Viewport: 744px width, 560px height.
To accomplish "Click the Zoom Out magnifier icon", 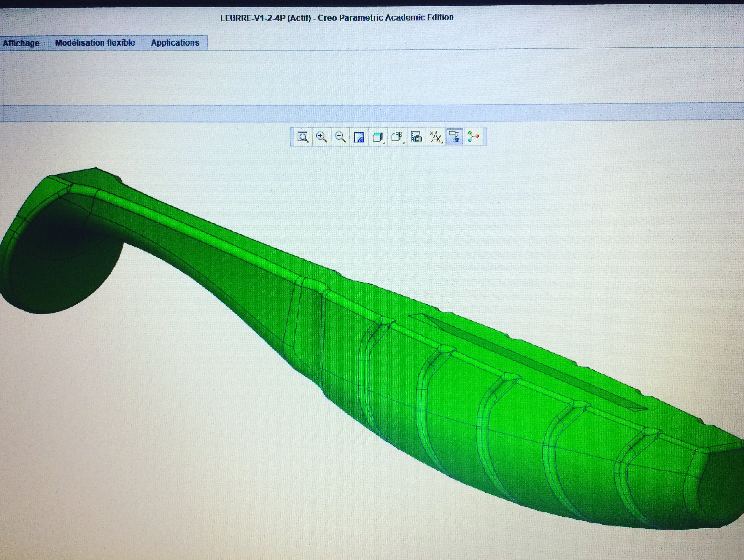I will click(340, 137).
